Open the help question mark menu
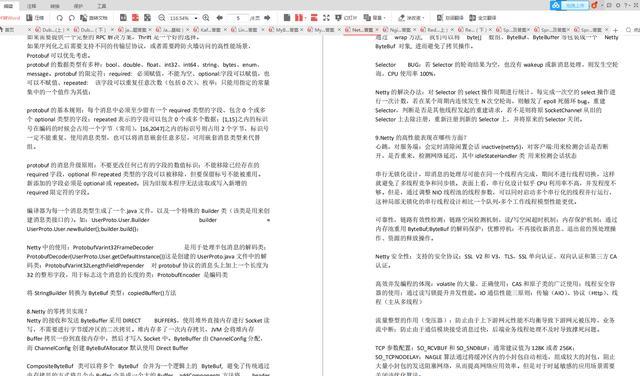The height and width of the screenshot is (376, 640). pos(626,5)
